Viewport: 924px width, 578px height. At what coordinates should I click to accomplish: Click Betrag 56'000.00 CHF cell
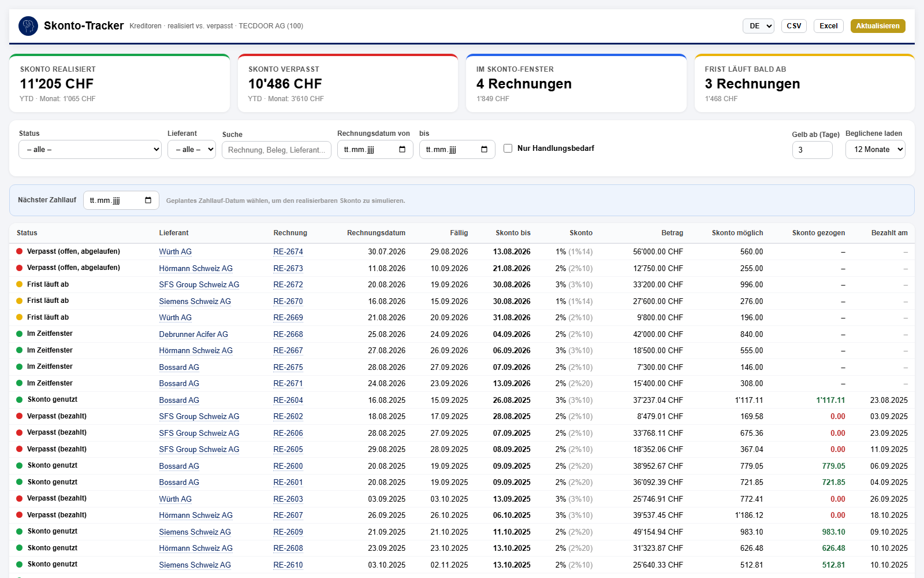(x=658, y=251)
